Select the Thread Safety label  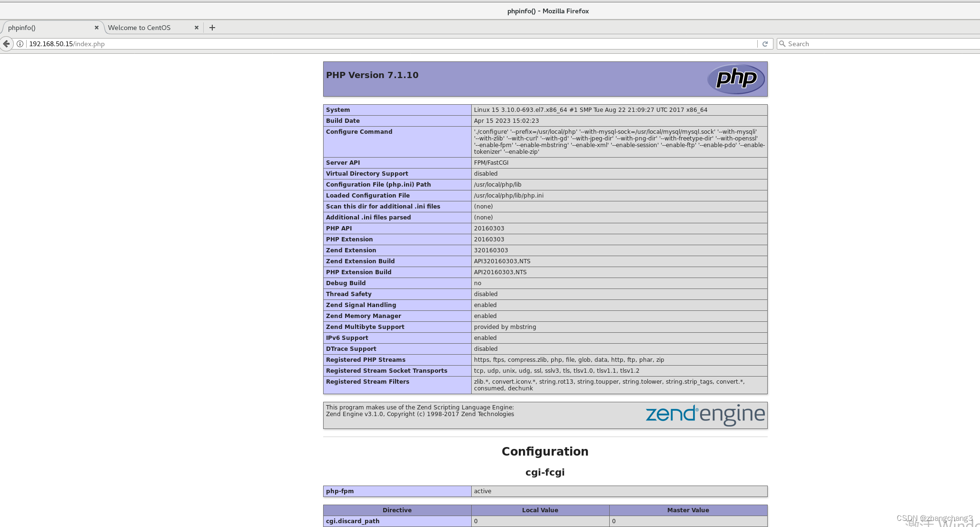[x=349, y=294]
